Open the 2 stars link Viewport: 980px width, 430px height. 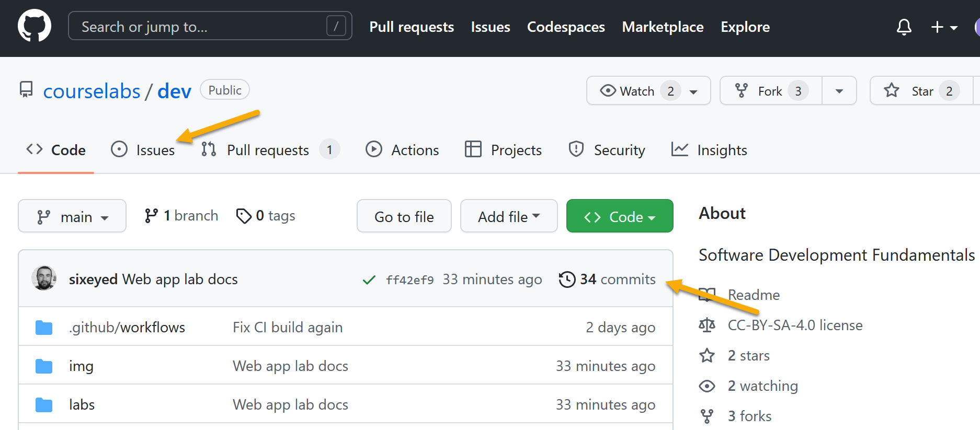[748, 355]
